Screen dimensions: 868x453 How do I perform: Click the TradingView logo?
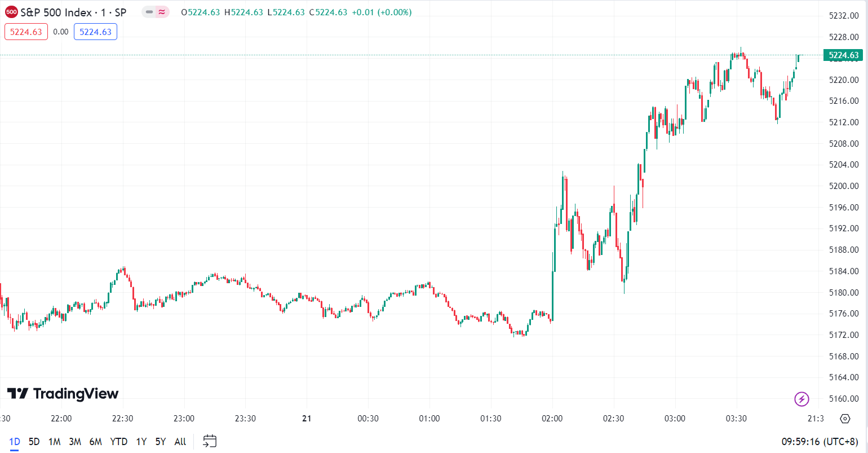[x=63, y=394]
